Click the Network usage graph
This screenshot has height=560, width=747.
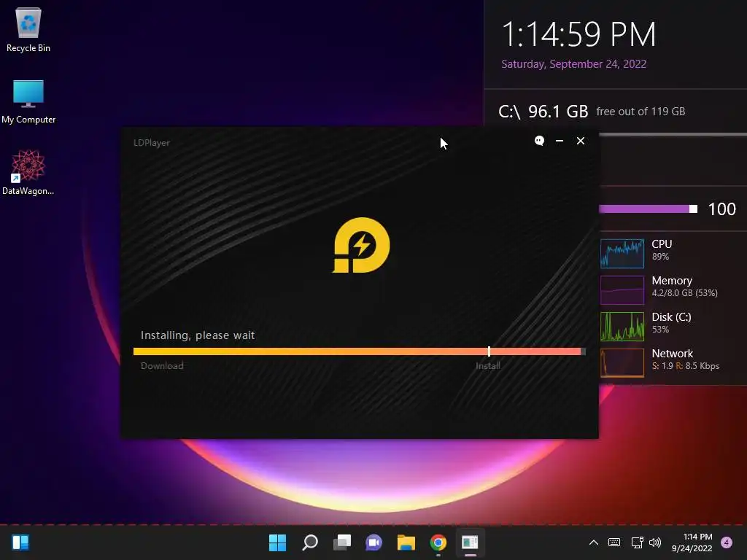[x=622, y=363]
